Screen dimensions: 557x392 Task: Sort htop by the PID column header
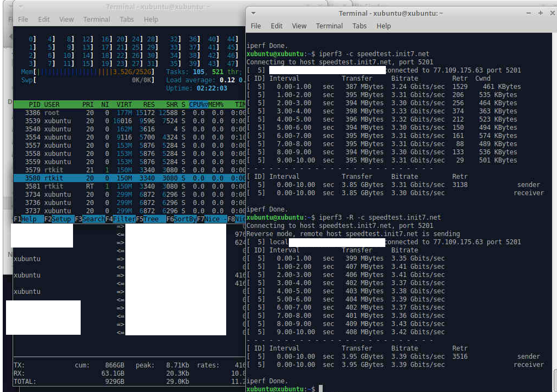[34, 105]
